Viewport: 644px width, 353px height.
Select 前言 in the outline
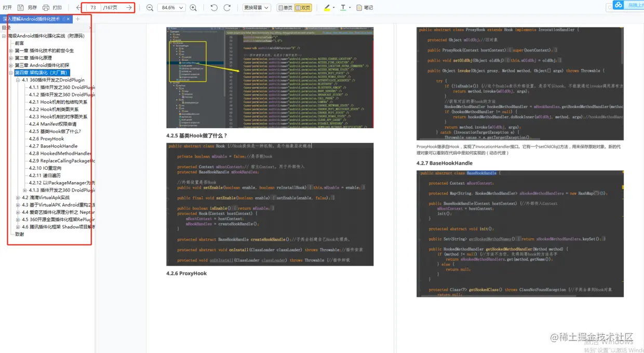pos(19,43)
